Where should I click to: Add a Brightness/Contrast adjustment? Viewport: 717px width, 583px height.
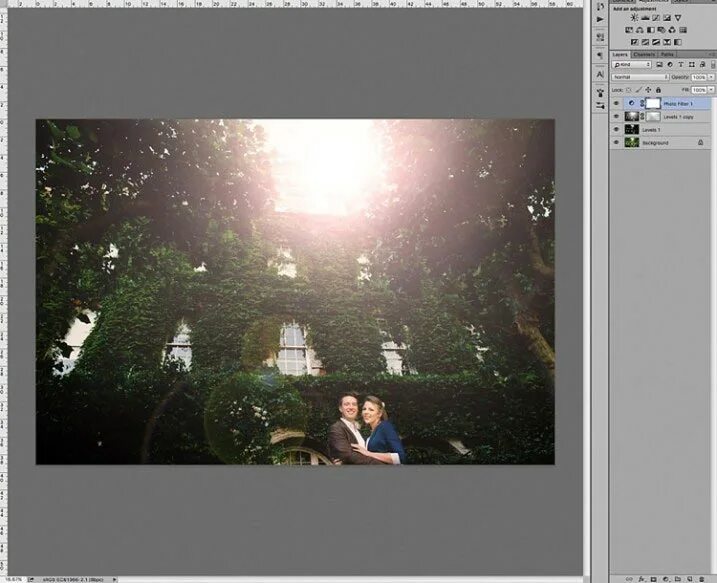[634, 18]
